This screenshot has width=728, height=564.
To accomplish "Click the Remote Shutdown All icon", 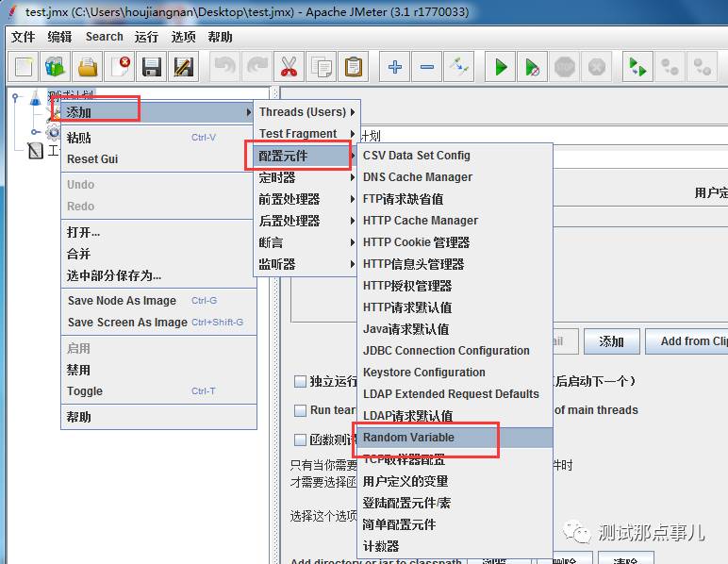I will pyautogui.click(x=702, y=67).
